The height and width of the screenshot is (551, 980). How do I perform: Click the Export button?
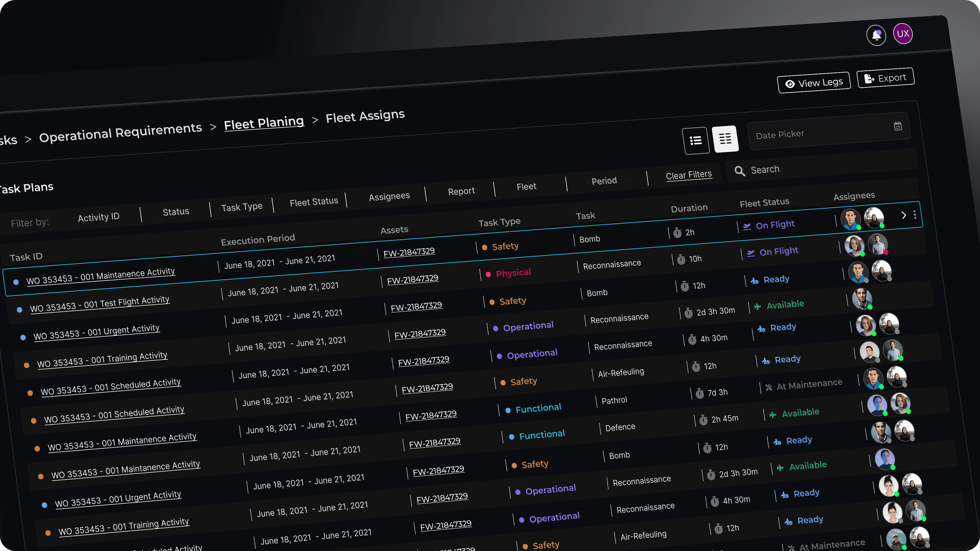(885, 78)
